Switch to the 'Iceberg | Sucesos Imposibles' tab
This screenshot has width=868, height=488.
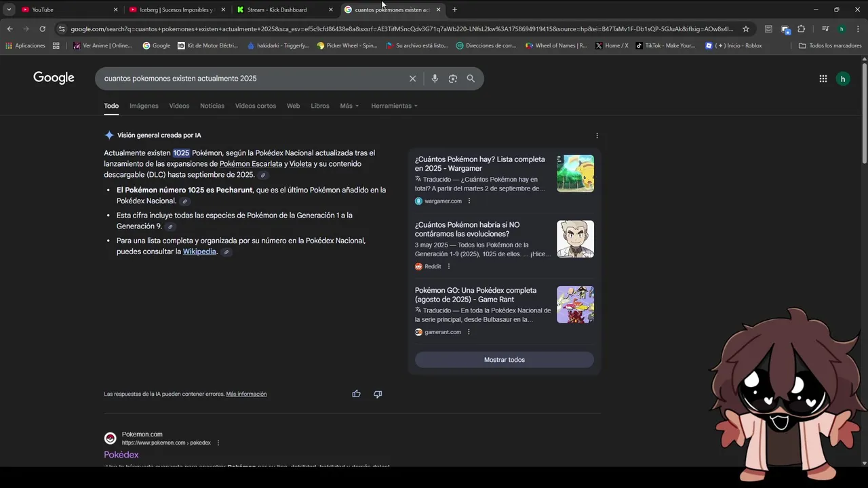(x=176, y=9)
